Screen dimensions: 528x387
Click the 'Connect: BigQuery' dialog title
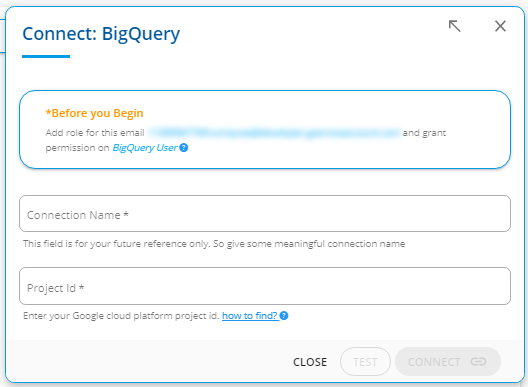click(x=101, y=34)
